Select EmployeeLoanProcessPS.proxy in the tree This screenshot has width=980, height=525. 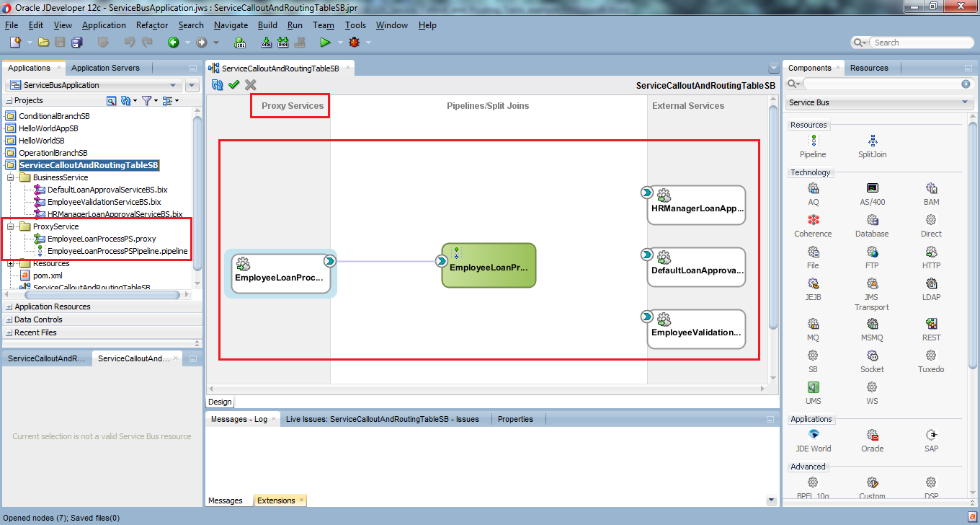tap(102, 239)
